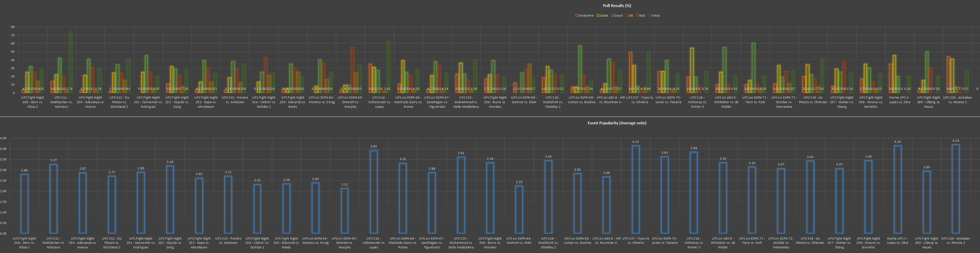980x253 pixels.
Task: Click the OK legend entry
Action: click(630, 16)
